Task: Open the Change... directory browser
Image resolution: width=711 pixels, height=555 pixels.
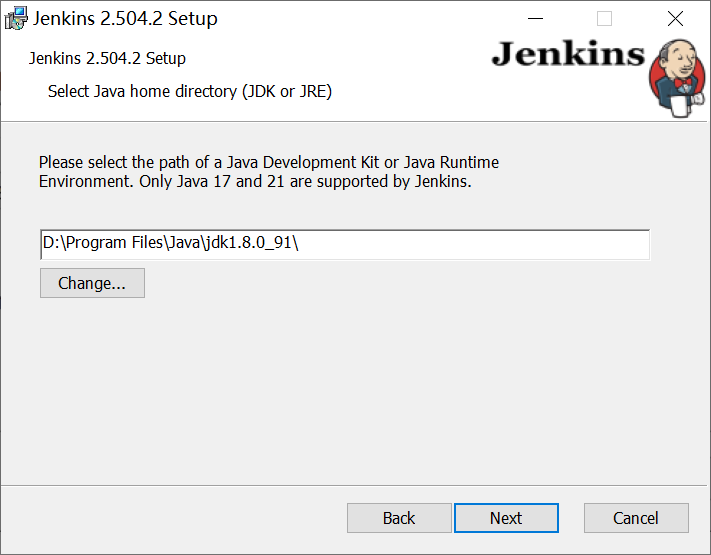Action: click(x=93, y=283)
